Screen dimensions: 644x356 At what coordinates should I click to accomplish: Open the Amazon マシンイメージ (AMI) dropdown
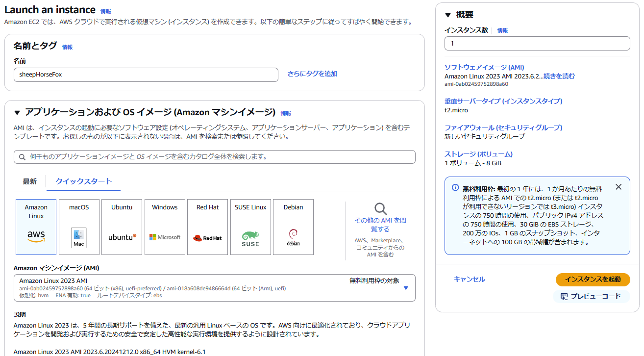[215, 288]
